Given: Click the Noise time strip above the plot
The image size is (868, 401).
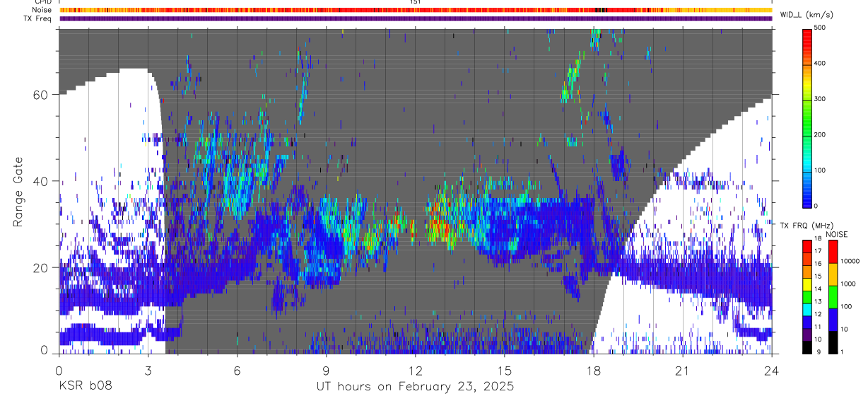Looking at the screenshot, I should point(416,10).
